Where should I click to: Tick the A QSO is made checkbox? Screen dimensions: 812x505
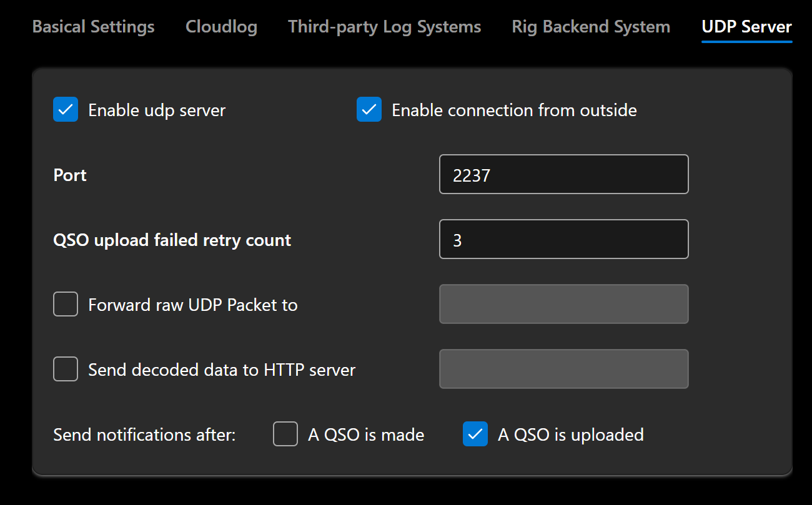[285, 434]
